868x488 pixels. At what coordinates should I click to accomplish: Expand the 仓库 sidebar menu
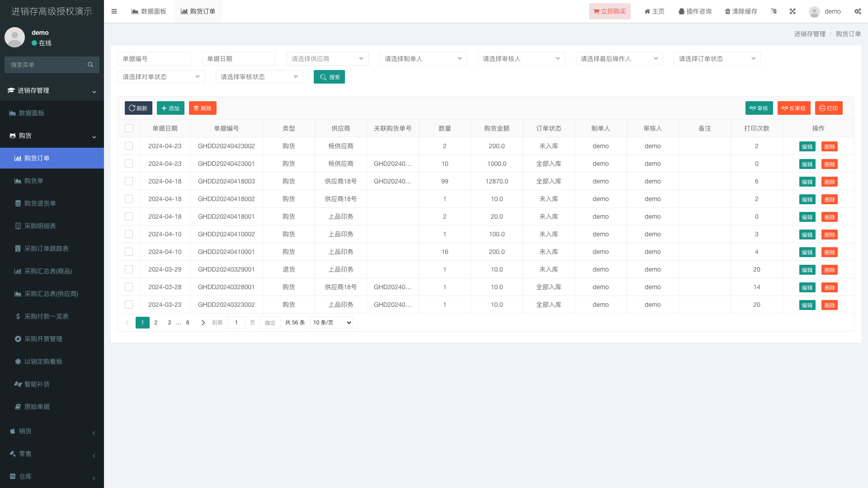[52, 476]
